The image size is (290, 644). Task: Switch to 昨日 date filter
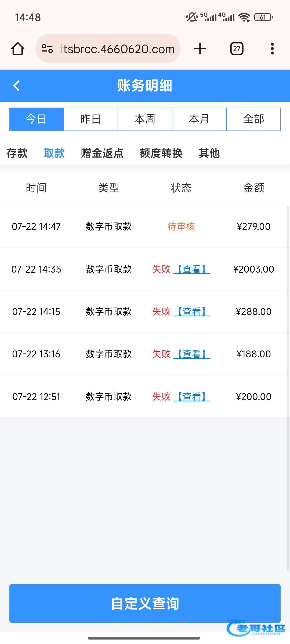point(91,119)
